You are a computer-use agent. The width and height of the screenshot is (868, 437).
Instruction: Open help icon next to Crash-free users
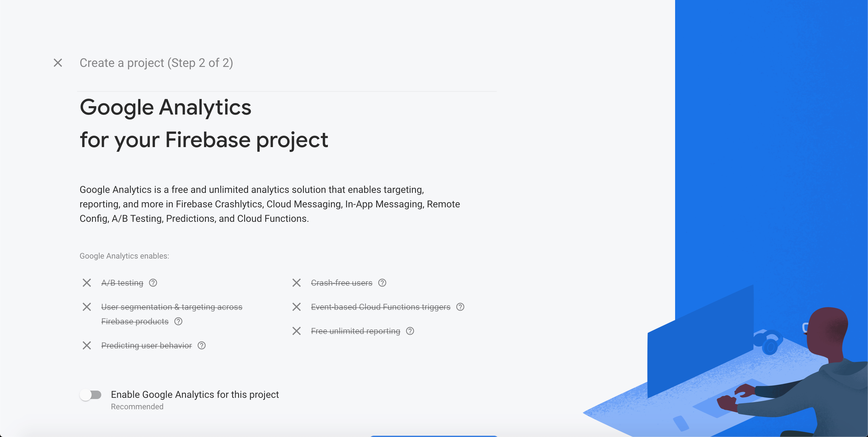click(382, 283)
